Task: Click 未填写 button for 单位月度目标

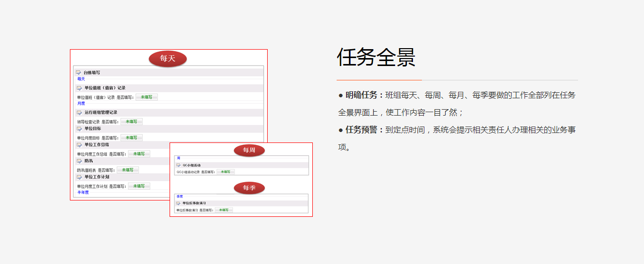Action: tap(131, 137)
